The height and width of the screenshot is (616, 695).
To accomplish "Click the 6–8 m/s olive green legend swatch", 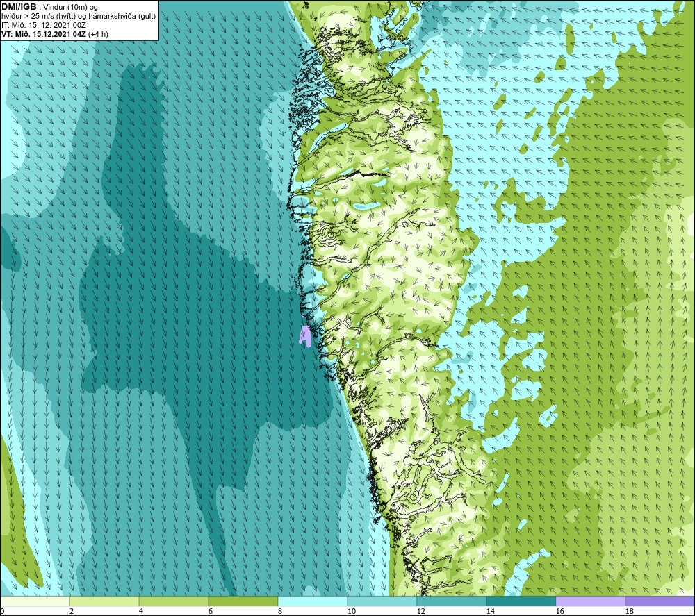I will tap(243, 601).
